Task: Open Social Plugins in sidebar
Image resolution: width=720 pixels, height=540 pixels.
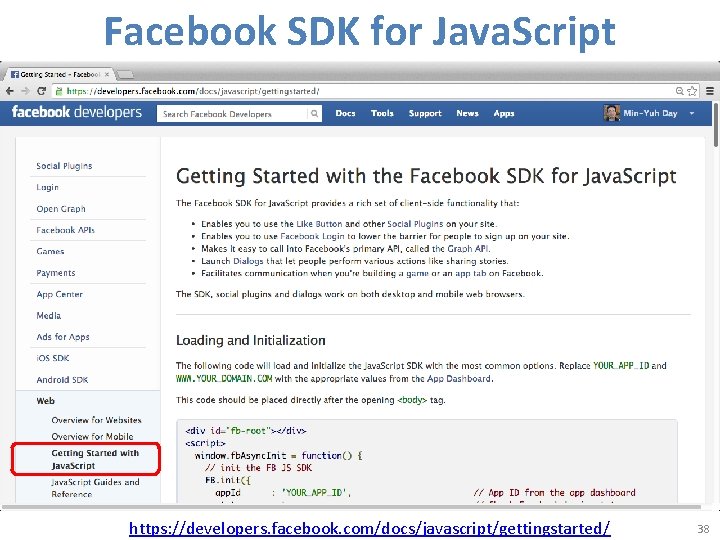Action: pyautogui.click(x=64, y=166)
